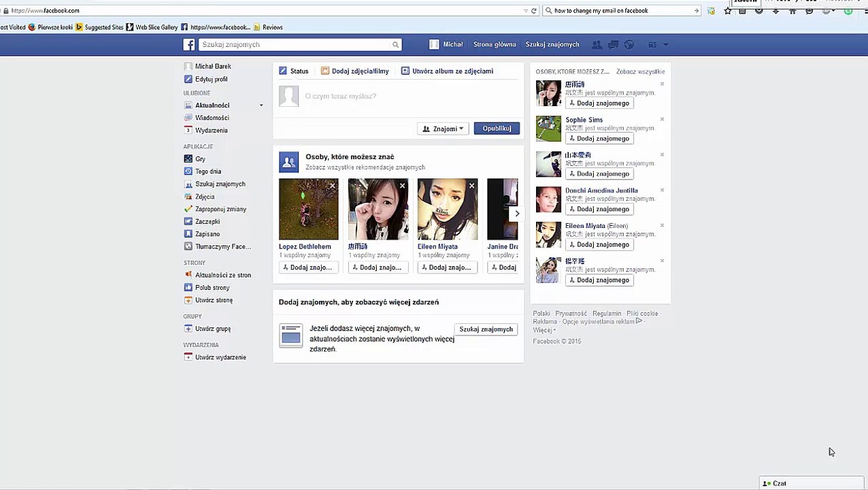Add Donchi Amodina Juntilla as friend
The height and width of the screenshot is (490, 868).
(x=599, y=209)
